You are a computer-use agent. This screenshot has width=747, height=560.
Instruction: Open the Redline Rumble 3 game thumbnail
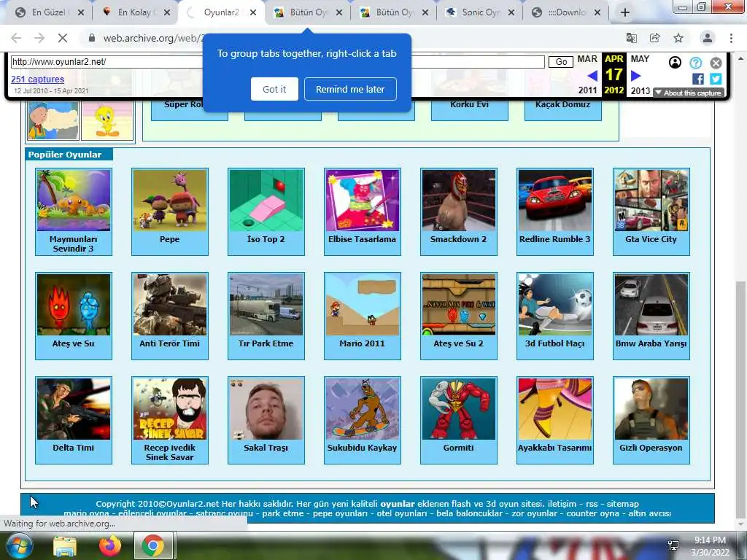555,201
